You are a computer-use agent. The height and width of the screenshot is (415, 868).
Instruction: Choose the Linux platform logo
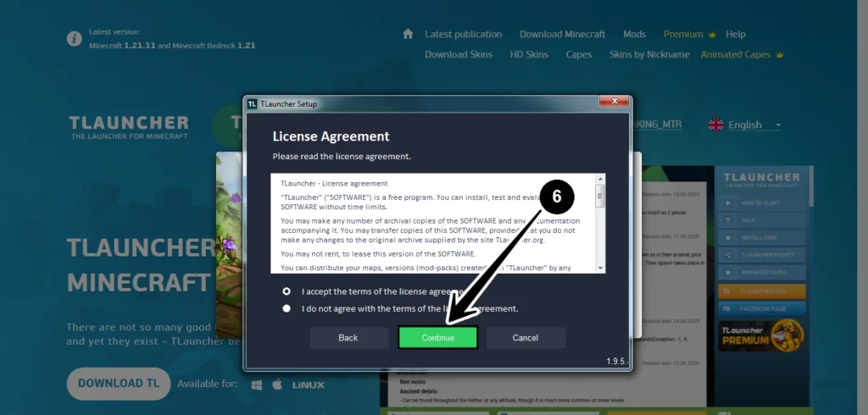(x=309, y=385)
